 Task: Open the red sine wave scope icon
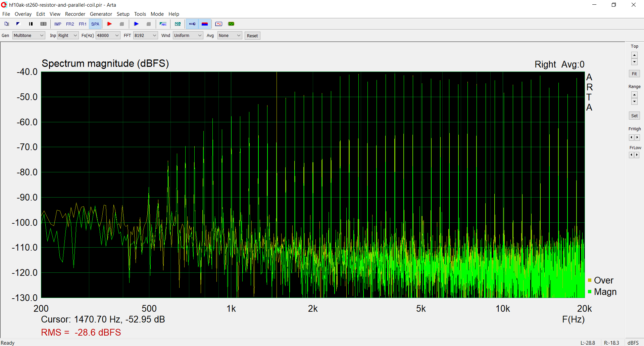pyautogui.click(x=219, y=24)
